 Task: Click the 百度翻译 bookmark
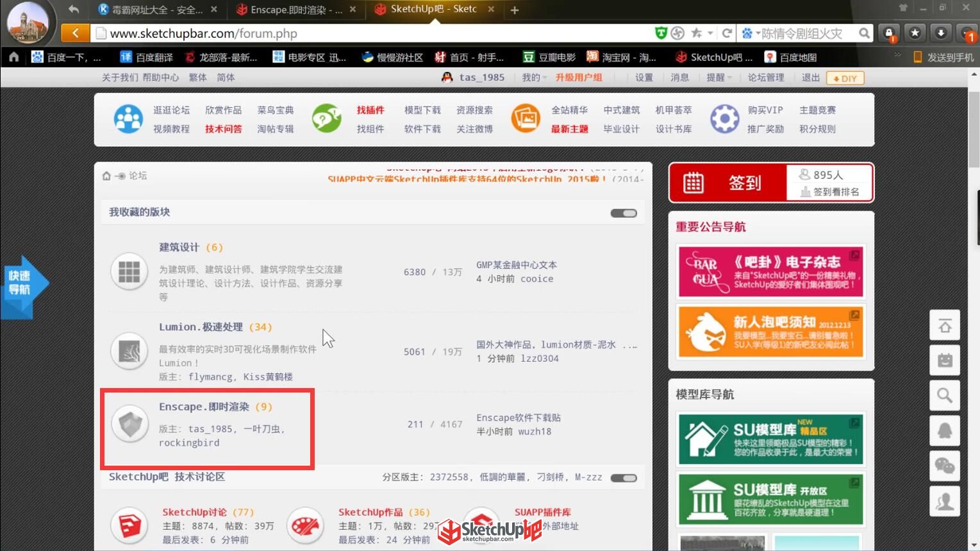(147, 57)
